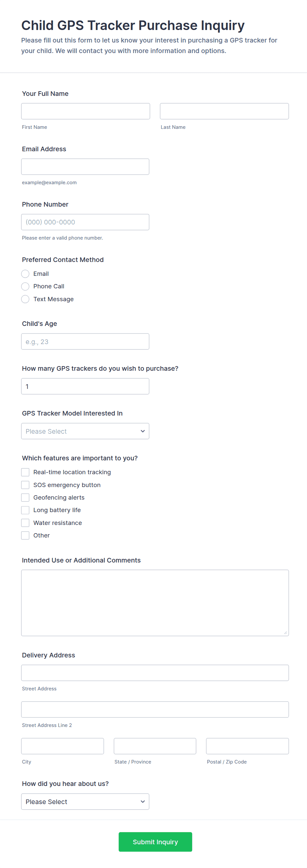
Task: Click the Last Name input
Action: coord(224,111)
